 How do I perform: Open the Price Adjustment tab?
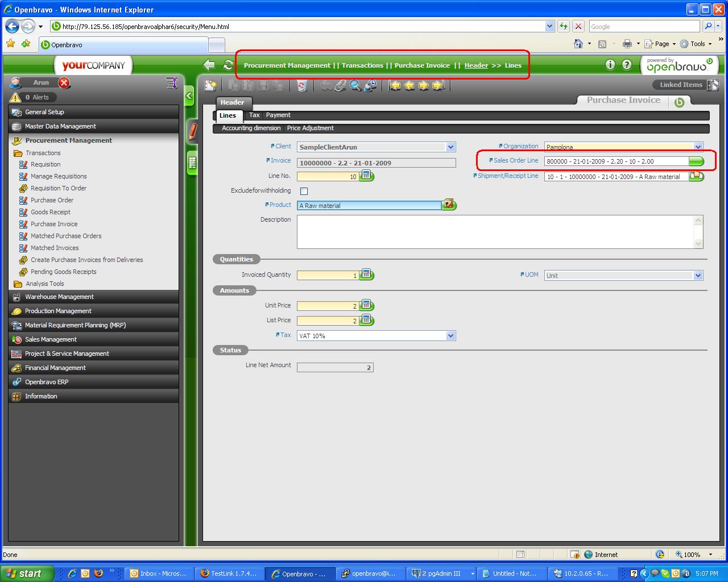311,128
